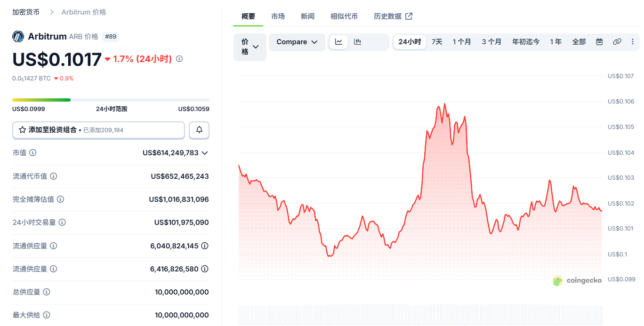Image resolution: width=644 pixels, height=326 pixels.
Task: Click the star icon in 添加至投资组合
Action: pyautogui.click(x=22, y=130)
